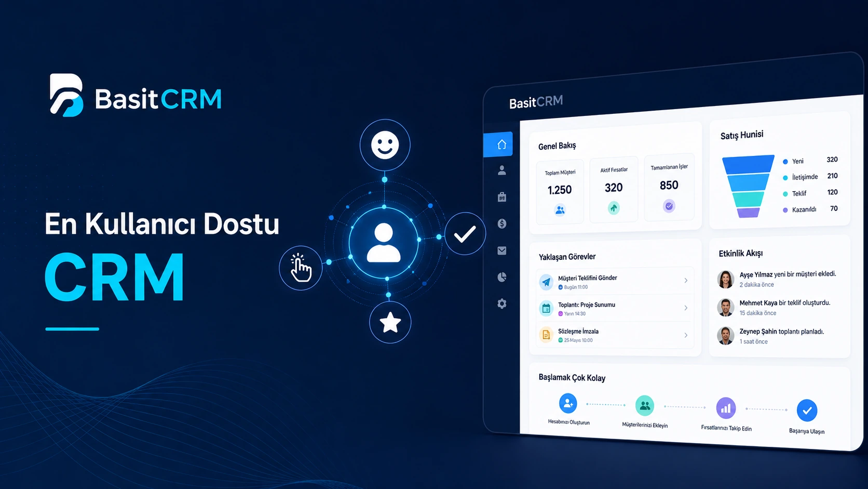This screenshot has height=489, width=868.
Task: Click the Müşterilerinizi Ekleyin step icon
Action: point(645,406)
